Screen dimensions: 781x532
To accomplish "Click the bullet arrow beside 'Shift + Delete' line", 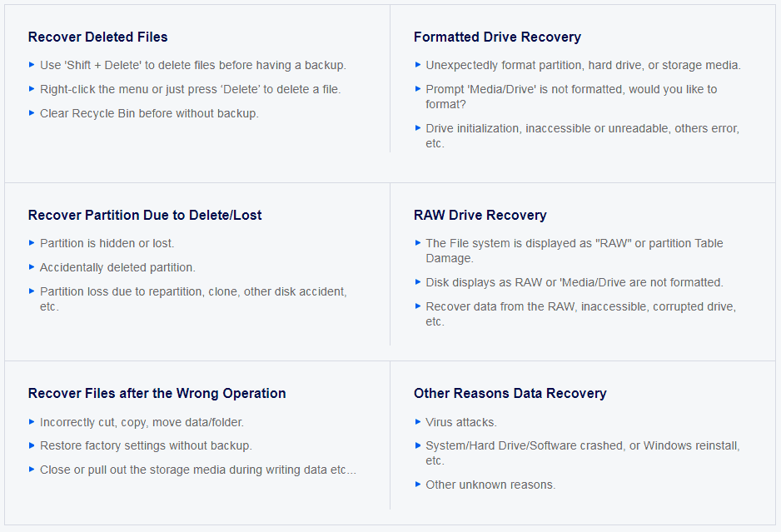I will (32, 65).
